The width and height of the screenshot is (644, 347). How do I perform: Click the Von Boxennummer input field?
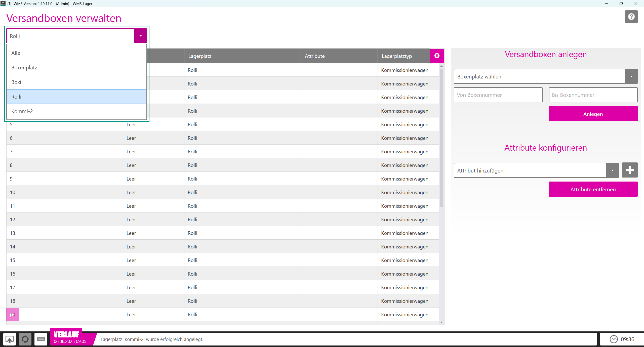498,95
